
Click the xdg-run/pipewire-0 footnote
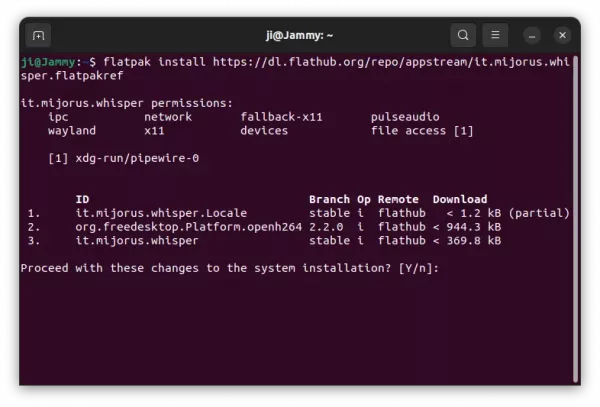click(137, 158)
